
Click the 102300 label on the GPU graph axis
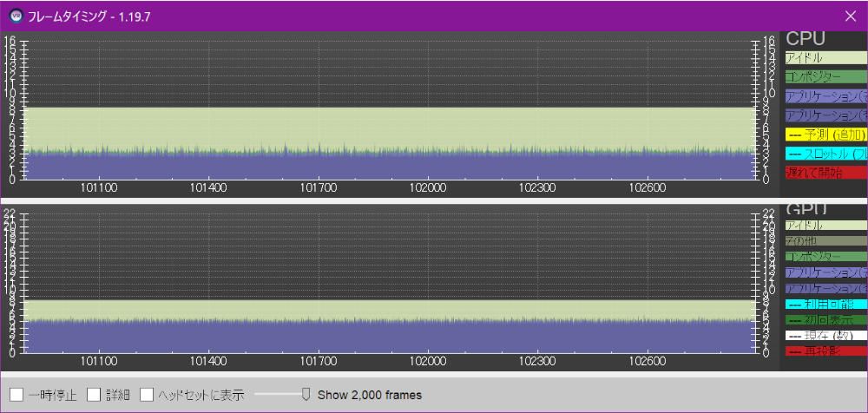pyautogui.click(x=537, y=361)
